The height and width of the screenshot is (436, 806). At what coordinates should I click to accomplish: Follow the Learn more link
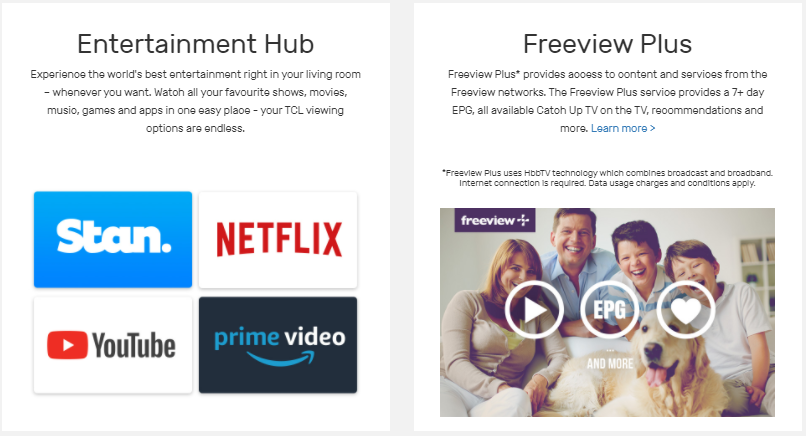click(x=623, y=128)
